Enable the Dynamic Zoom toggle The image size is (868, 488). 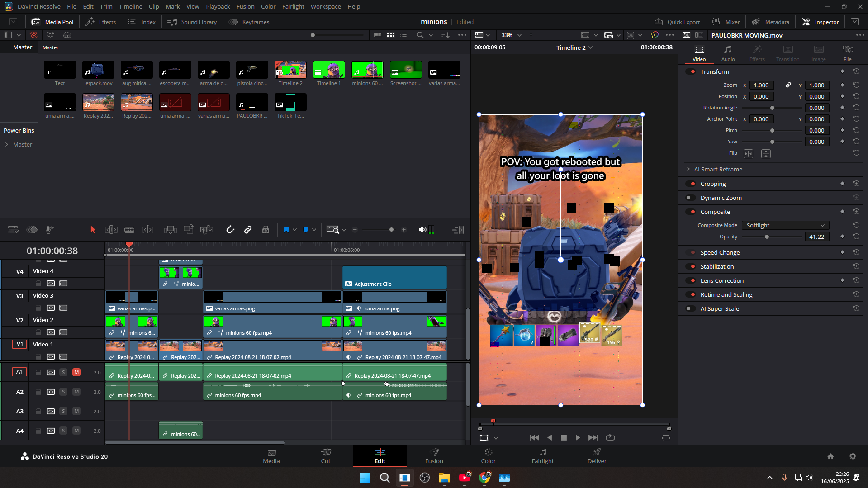tap(690, 198)
